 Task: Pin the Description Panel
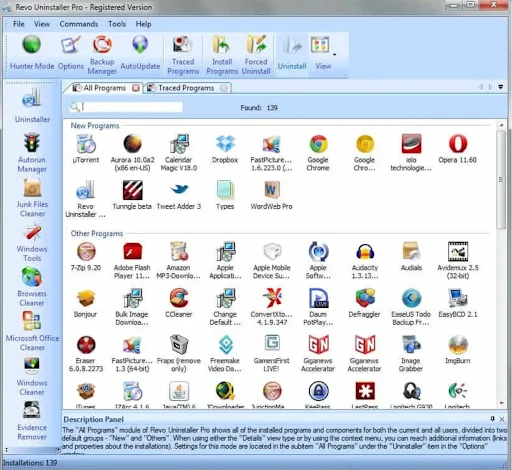pos(492,419)
